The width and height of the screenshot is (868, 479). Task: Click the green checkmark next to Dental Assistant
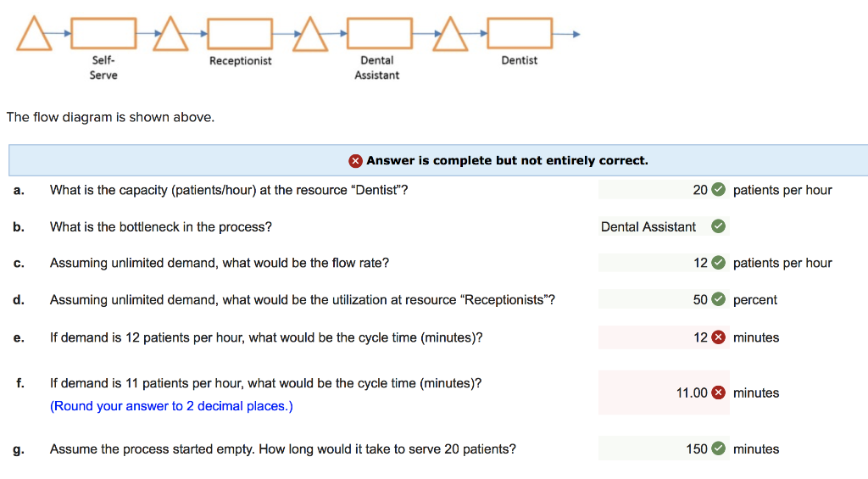718,226
